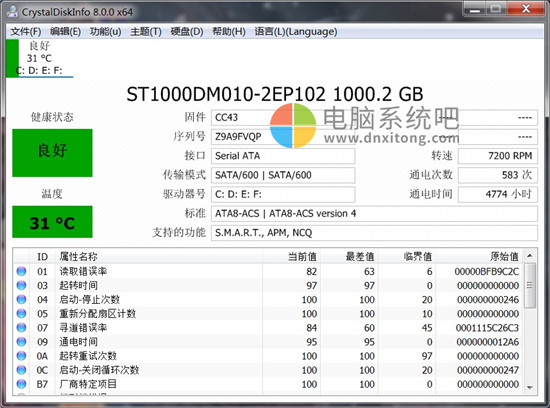The height and width of the screenshot is (408, 550).
Task: Click the power on count field 583 次
Action: click(497, 175)
